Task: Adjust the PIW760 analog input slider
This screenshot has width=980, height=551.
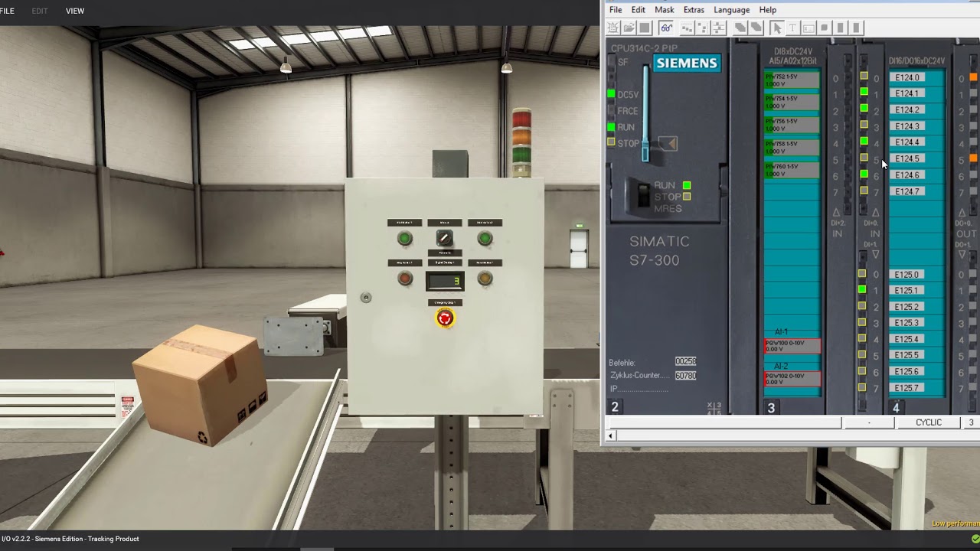Action: (x=792, y=170)
